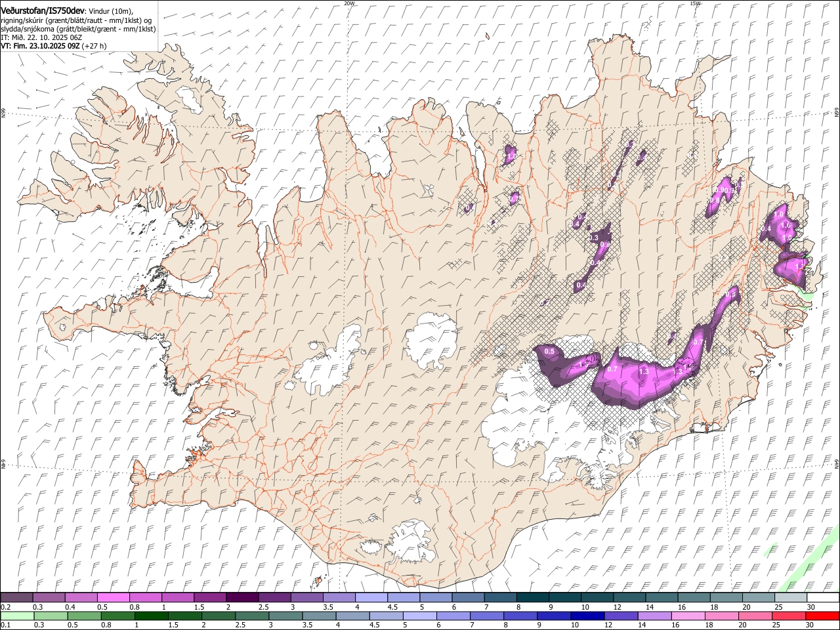Select the bright red lower legend swatch after 30
The image size is (840, 630).
[x=822, y=616]
